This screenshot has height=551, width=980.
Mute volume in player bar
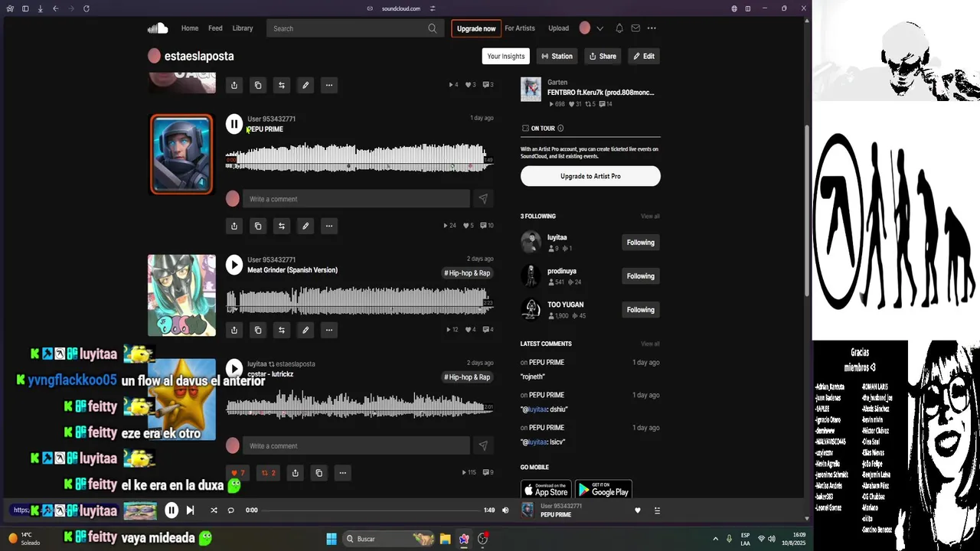pos(505,510)
